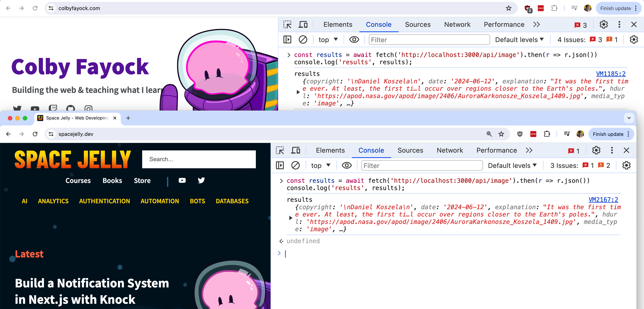Open extensions puzzle icon in Space Jelly window
This screenshot has width=644, height=309.
pos(547,134)
